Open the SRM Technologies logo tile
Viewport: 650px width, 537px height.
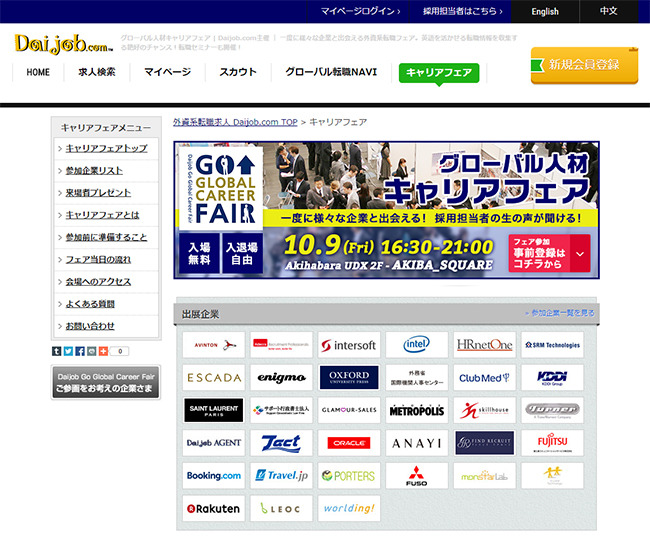coord(552,345)
